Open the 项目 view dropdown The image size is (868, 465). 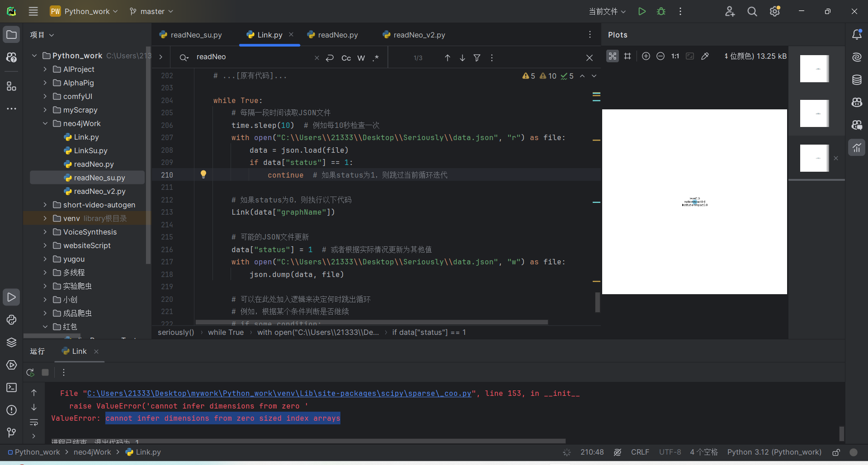point(42,35)
